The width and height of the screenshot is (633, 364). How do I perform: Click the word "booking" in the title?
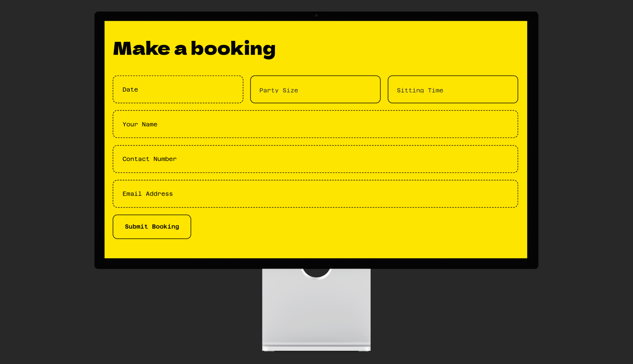[x=233, y=49]
